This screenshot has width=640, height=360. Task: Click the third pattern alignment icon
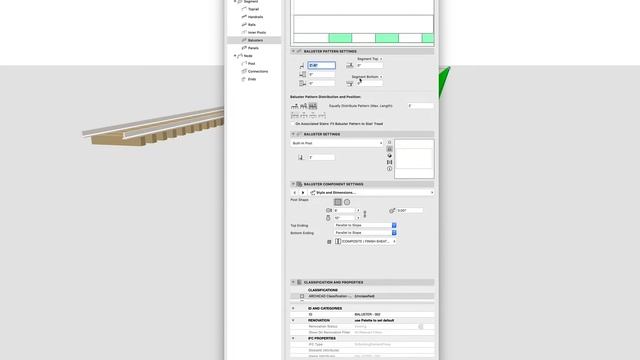pyautogui.click(x=313, y=116)
